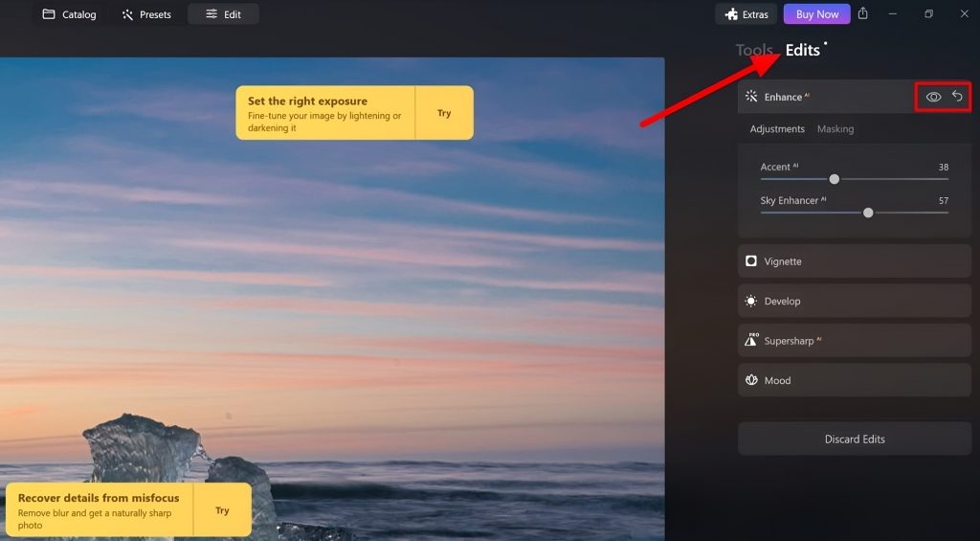
Task: Click the Buy Now button
Action: [817, 14]
